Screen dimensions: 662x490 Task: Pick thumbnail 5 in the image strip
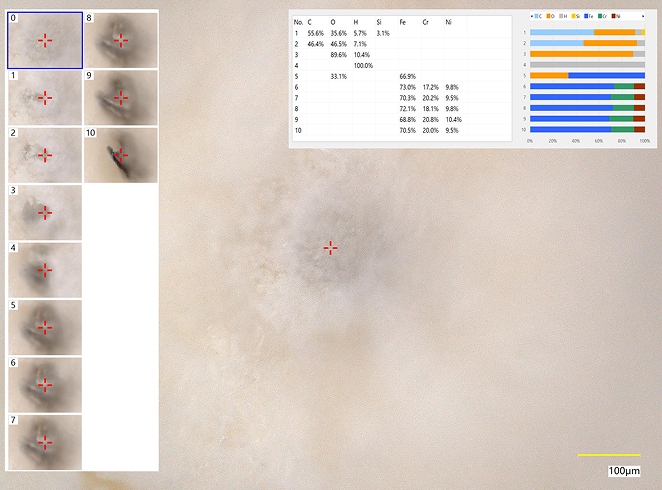pos(45,327)
